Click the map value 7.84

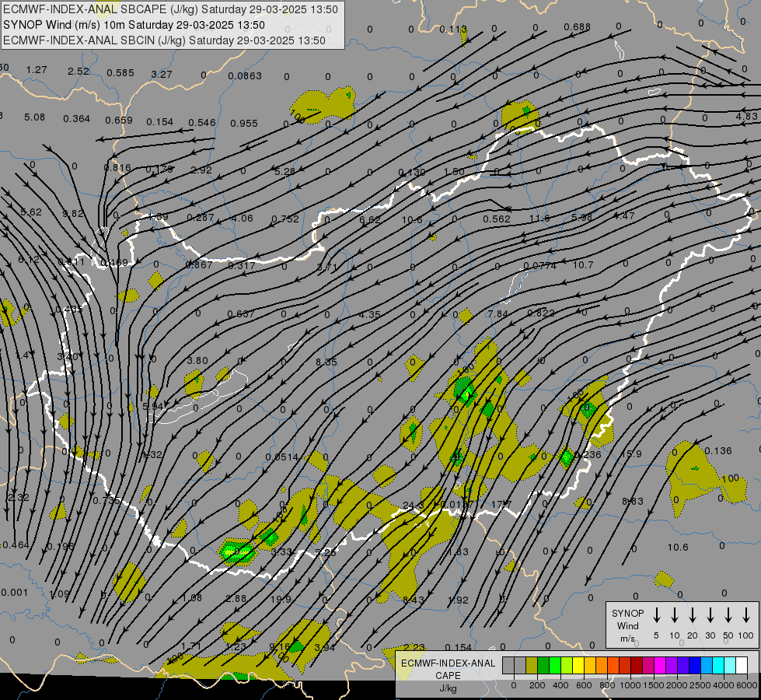498,313
